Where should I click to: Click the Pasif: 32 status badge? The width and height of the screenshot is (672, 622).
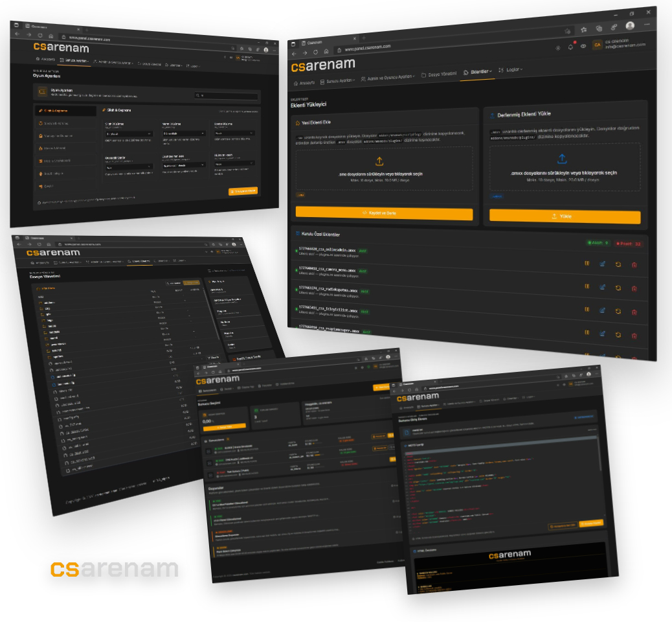628,244
